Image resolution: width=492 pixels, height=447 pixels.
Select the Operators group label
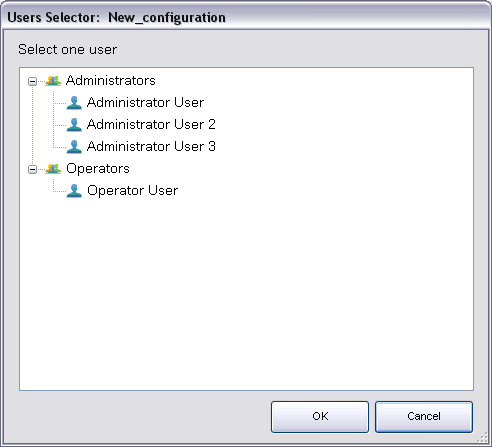(98, 169)
